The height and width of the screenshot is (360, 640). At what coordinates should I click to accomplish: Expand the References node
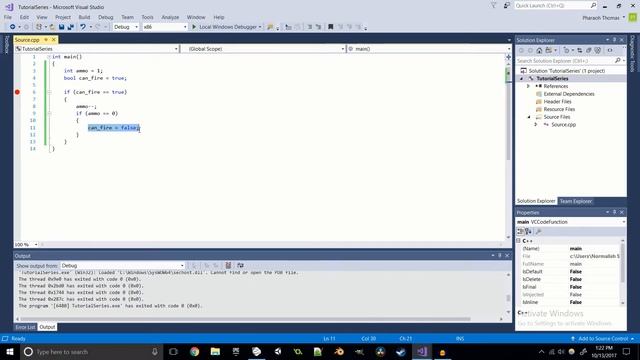pyautogui.click(x=528, y=87)
